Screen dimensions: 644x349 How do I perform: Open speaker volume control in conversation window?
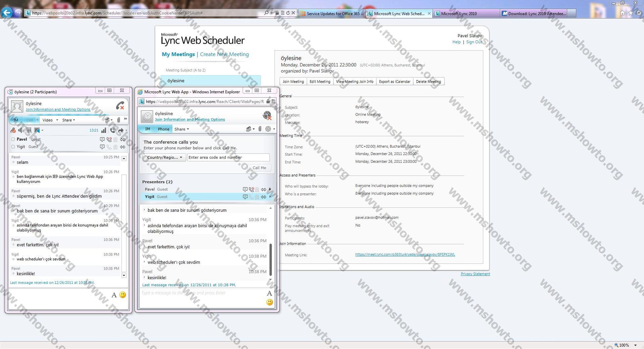(21, 130)
